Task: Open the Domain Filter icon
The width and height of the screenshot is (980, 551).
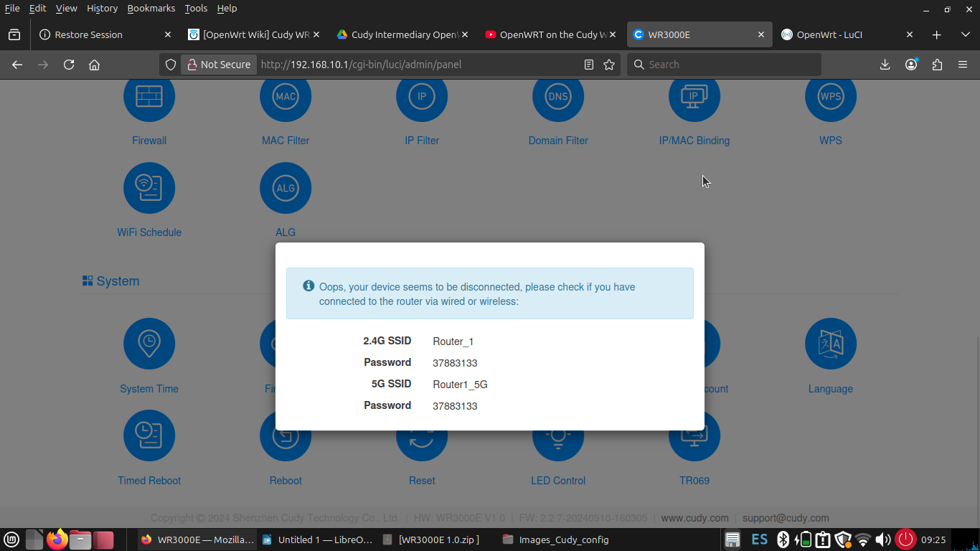Action: tap(558, 97)
